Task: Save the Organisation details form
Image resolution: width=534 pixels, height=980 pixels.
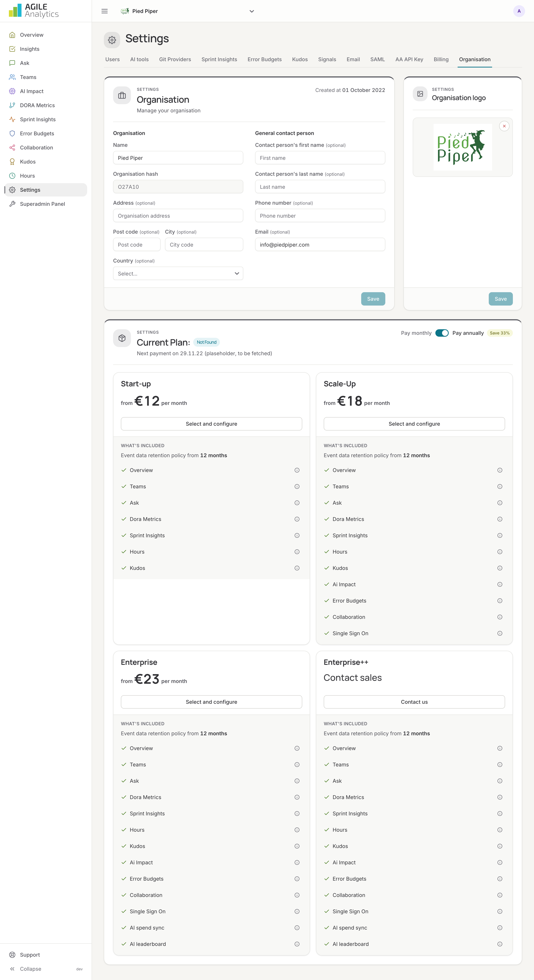Action: (x=373, y=299)
